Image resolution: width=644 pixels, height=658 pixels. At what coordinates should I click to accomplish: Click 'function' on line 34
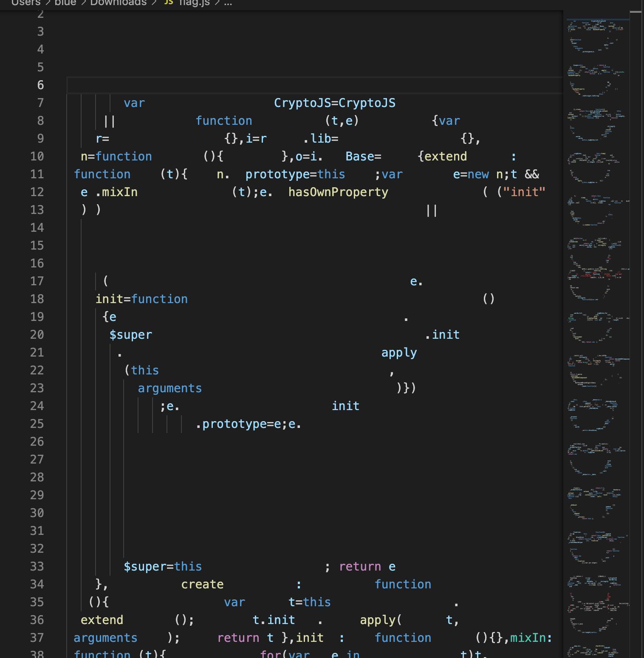[x=403, y=585]
